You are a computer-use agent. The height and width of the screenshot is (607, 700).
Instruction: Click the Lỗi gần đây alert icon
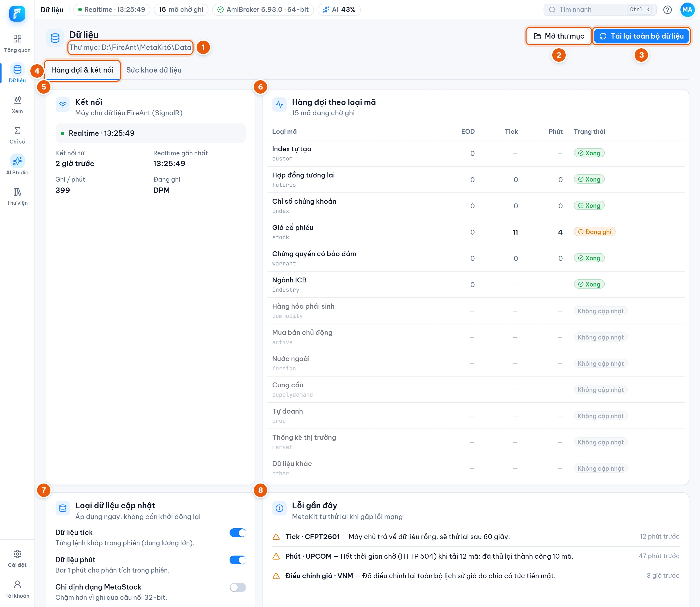coord(279,508)
